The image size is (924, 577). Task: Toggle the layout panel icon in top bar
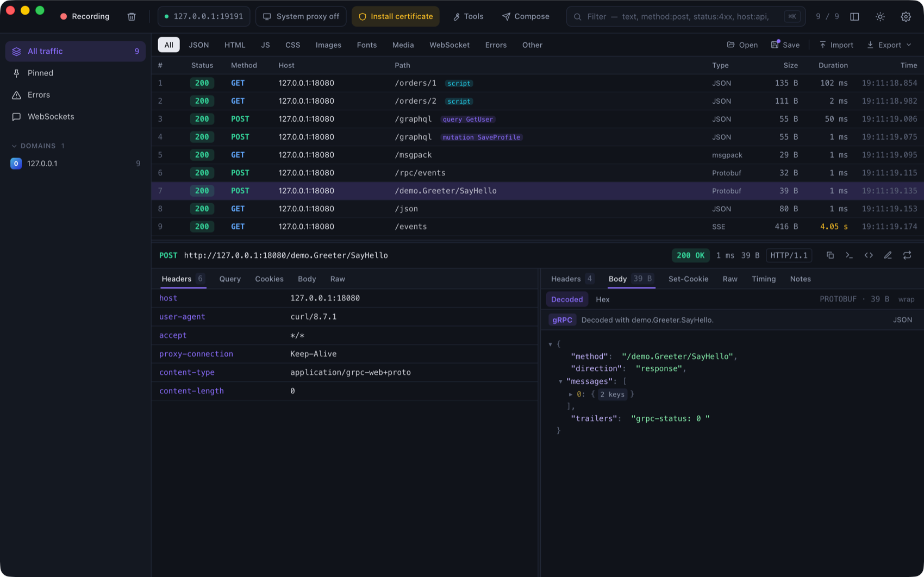[x=854, y=16]
